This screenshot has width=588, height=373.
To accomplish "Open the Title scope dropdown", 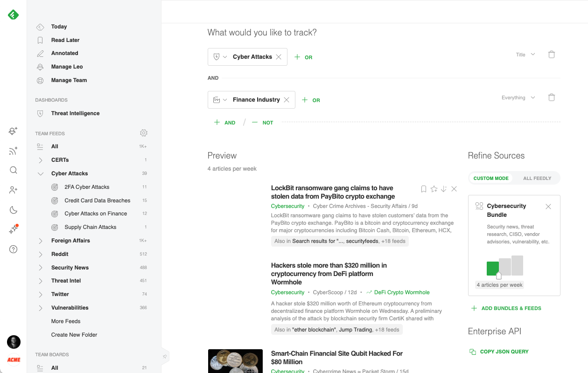I will pyautogui.click(x=525, y=55).
